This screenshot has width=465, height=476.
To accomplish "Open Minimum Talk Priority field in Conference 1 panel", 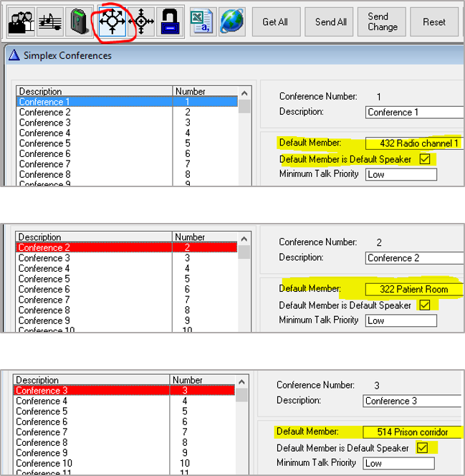I will point(401,174).
